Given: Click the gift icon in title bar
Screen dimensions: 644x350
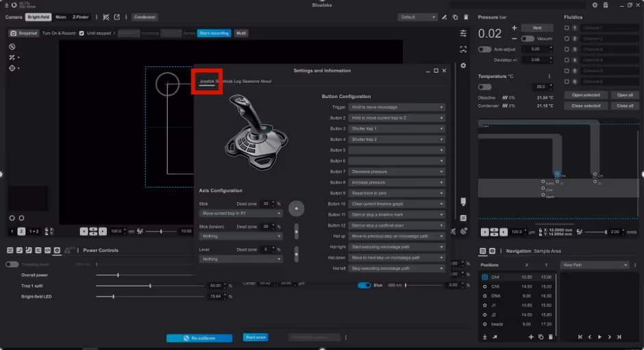Looking at the screenshot, I should (x=605, y=5).
